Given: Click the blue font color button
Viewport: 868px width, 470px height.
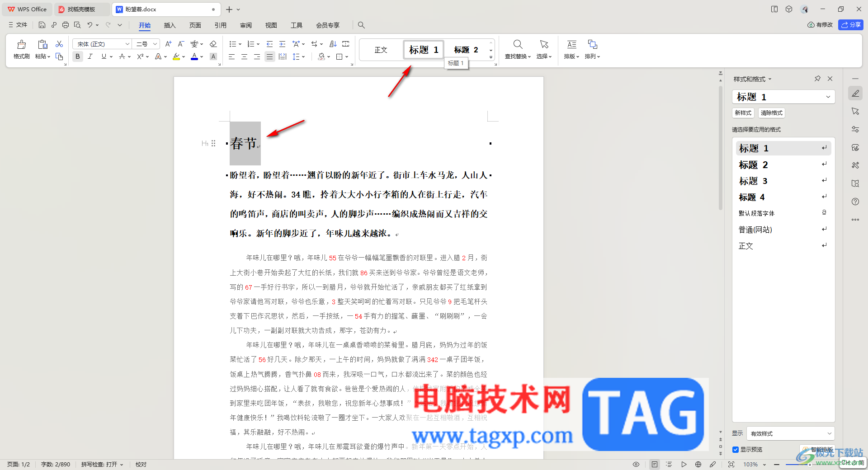Looking at the screenshot, I should [194, 56].
